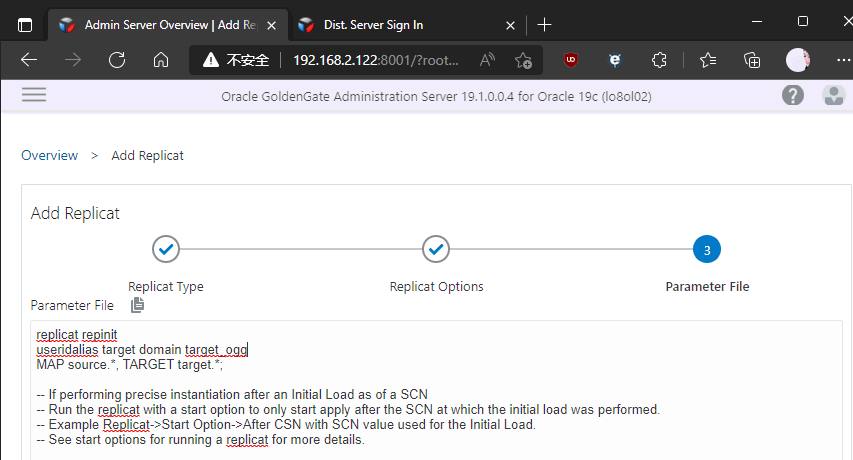Open the browser favorites list
This screenshot has height=460, width=853.
click(709, 60)
